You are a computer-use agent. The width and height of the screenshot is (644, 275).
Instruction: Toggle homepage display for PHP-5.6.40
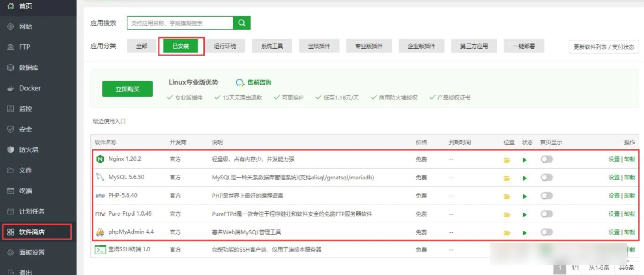point(547,196)
